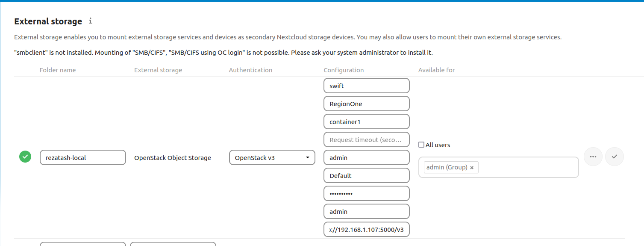Click the green connection status checkmark
Image resolution: width=644 pixels, height=246 pixels.
(x=25, y=157)
